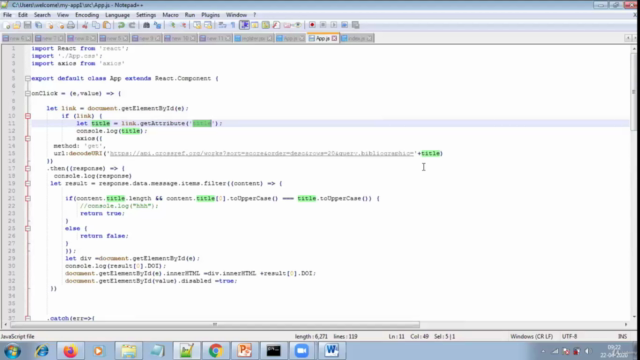
Task: Close the active App.js tab with red X
Action: tap(334, 38)
